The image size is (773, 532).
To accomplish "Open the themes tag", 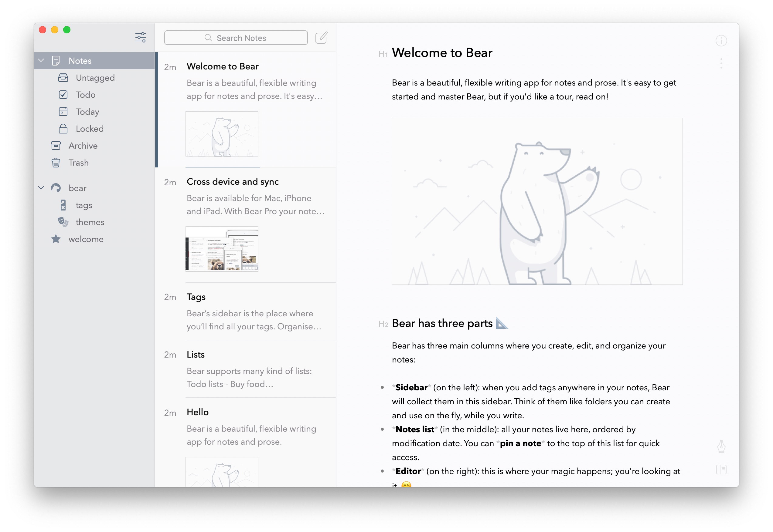I will (90, 222).
